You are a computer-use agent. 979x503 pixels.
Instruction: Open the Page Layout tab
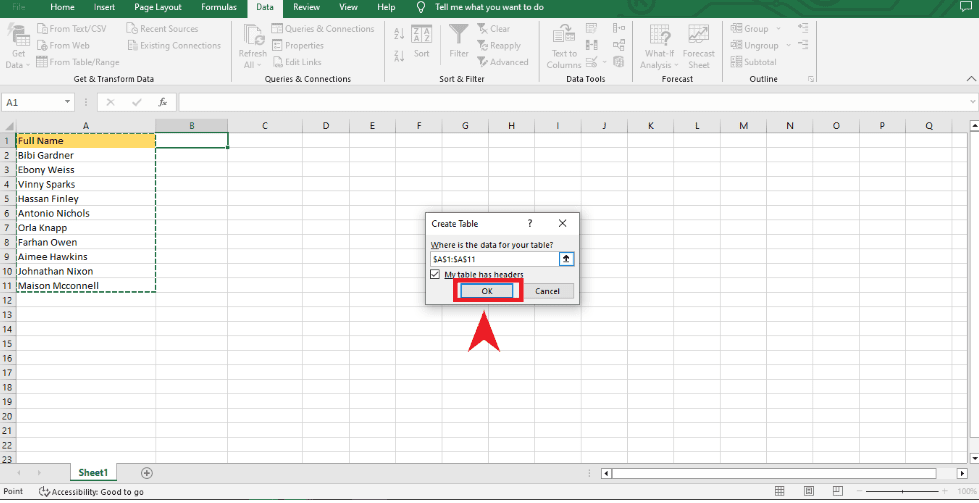point(158,7)
